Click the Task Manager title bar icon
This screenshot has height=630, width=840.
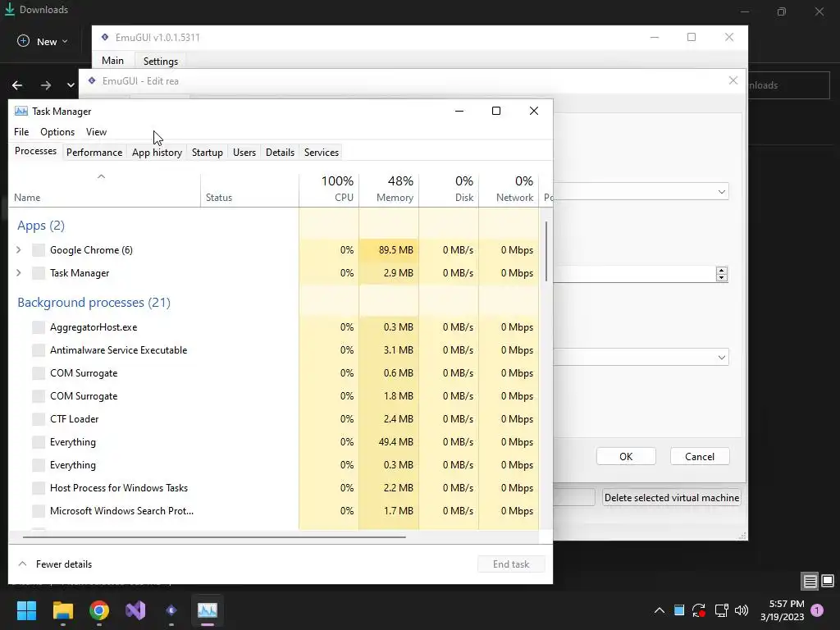tap(21, 111)
